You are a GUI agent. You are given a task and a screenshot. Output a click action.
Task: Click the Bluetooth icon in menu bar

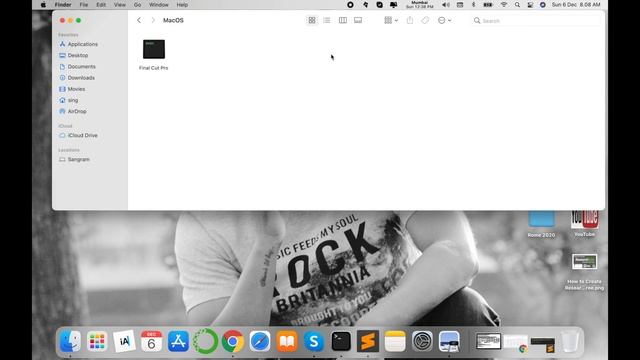click(473, 5)
